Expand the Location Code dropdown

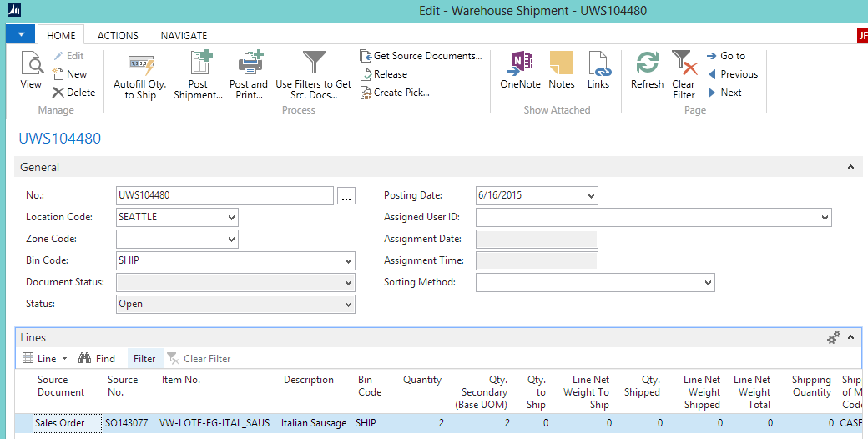coord(230,217)
